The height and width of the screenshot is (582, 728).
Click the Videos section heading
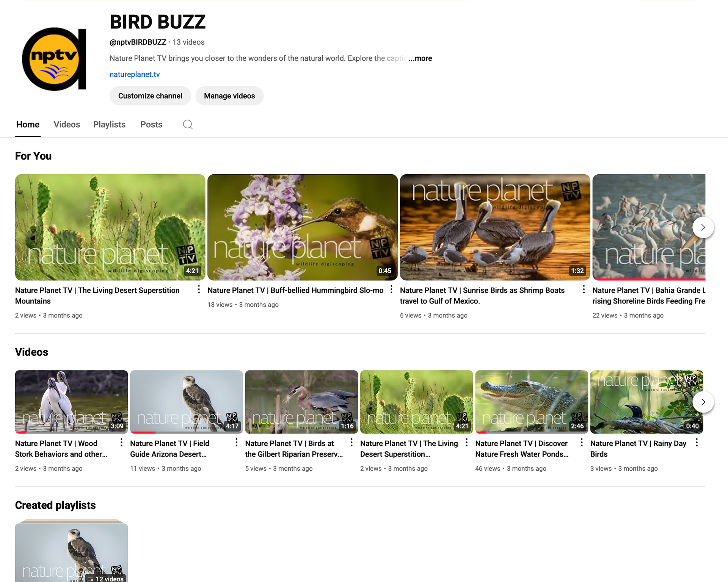(31, 352)
